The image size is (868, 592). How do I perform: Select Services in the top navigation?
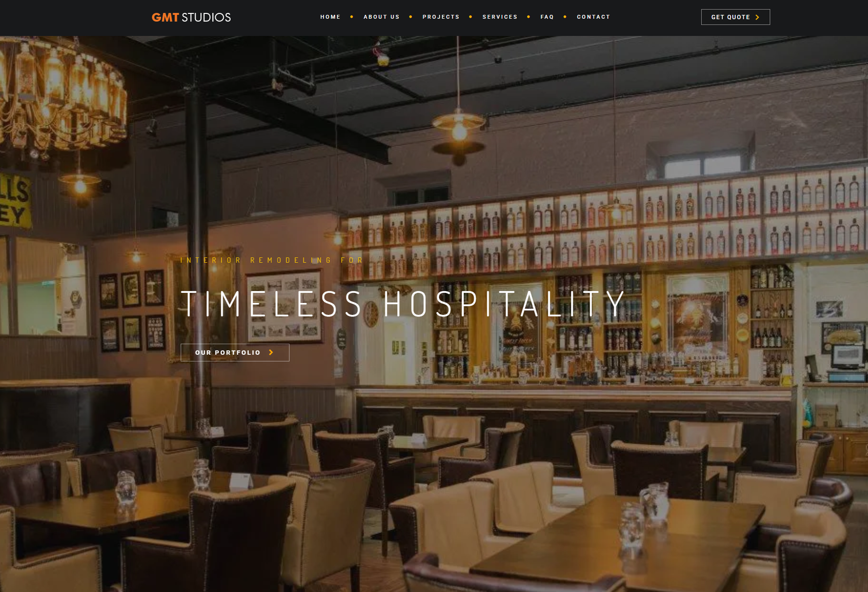coord(500,17)
